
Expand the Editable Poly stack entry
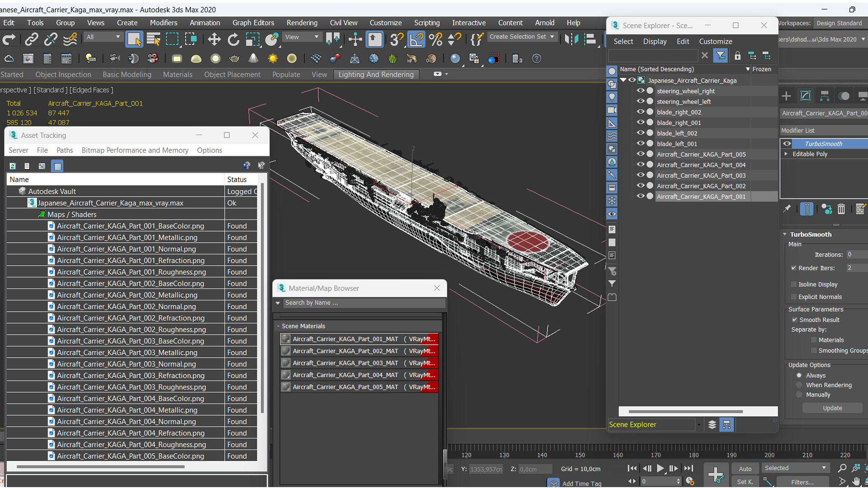(786, 154)
